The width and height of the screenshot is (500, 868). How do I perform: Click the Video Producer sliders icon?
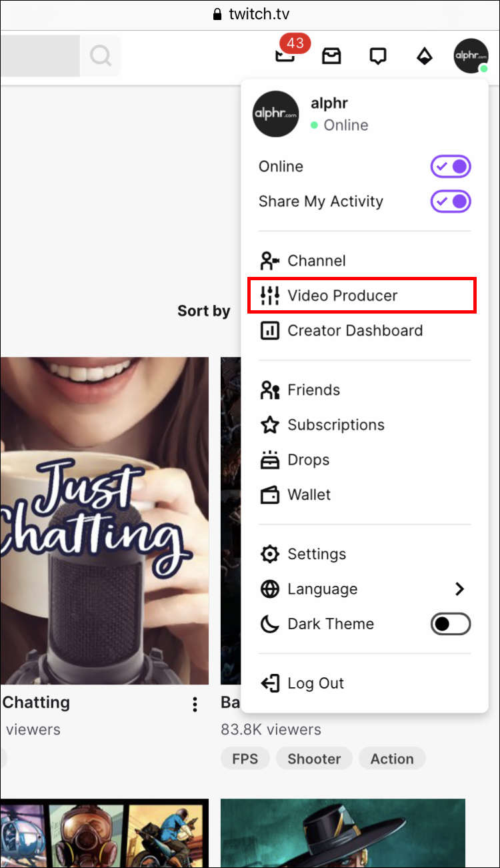click(x=270, y=296)
